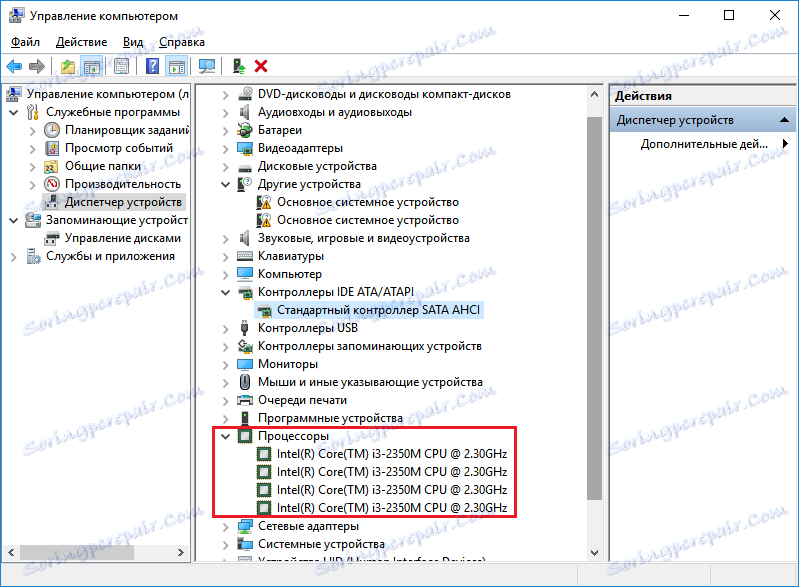
Task: Expand the Аудиовходы и аудиовыходы node
Action: coord(226,113)
